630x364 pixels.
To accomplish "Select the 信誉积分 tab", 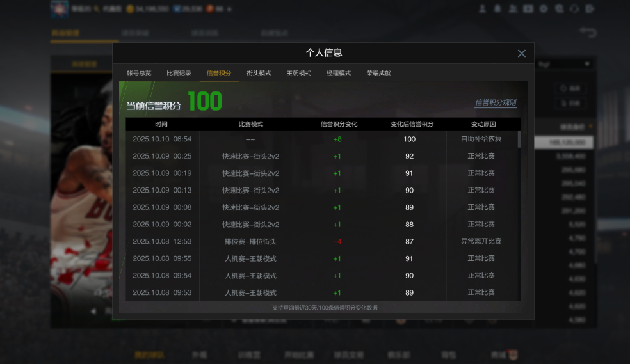I will [x=219, y=73].
